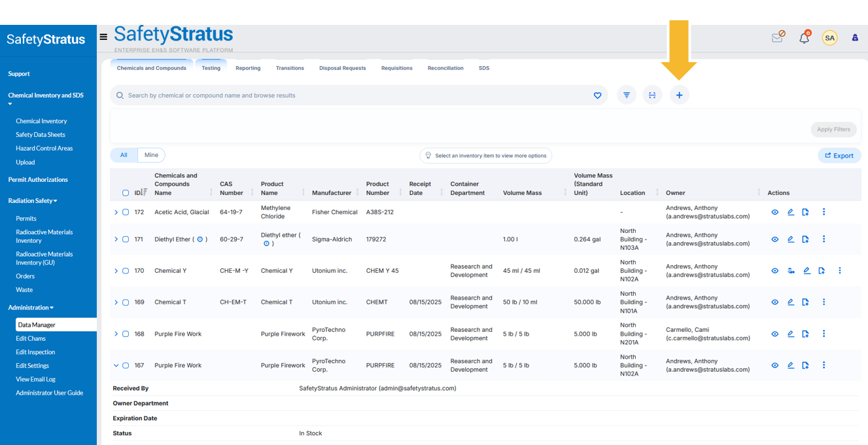Click the copy document icon for Chemical Y
868x445 pixels.
[x=822, y=271]
